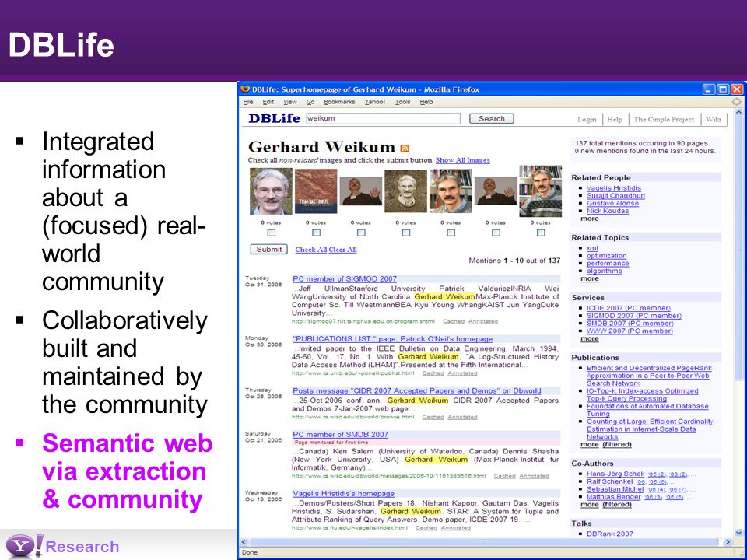Open Hans-Jörg Schek co-author link
The height and width of the screenshot is (560, 747).
[615, 474]
